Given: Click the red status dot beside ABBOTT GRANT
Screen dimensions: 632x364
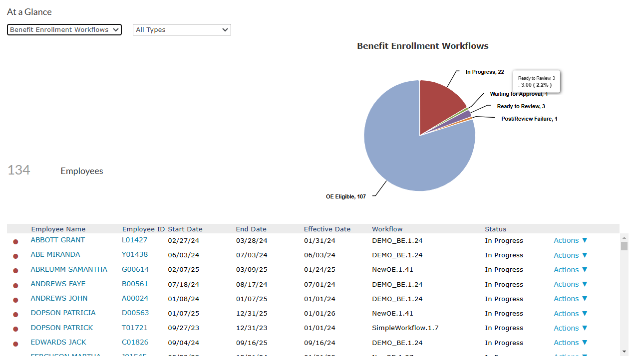Looking at the screenshot, I should [x=15, y=241].
